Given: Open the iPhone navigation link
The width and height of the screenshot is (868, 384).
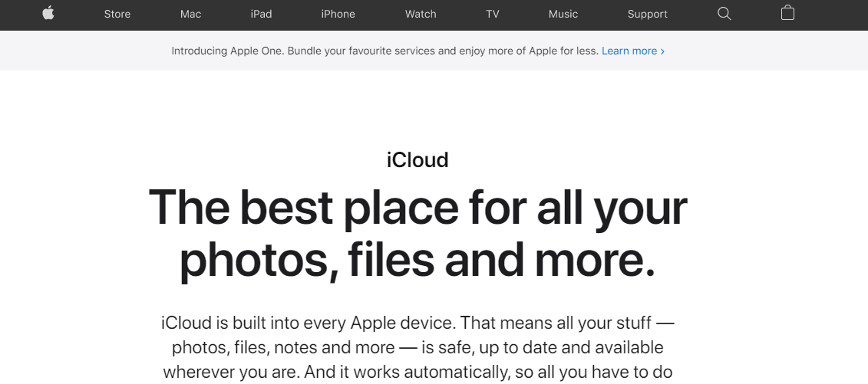Looking at the screenshot, I should (338, 15).
